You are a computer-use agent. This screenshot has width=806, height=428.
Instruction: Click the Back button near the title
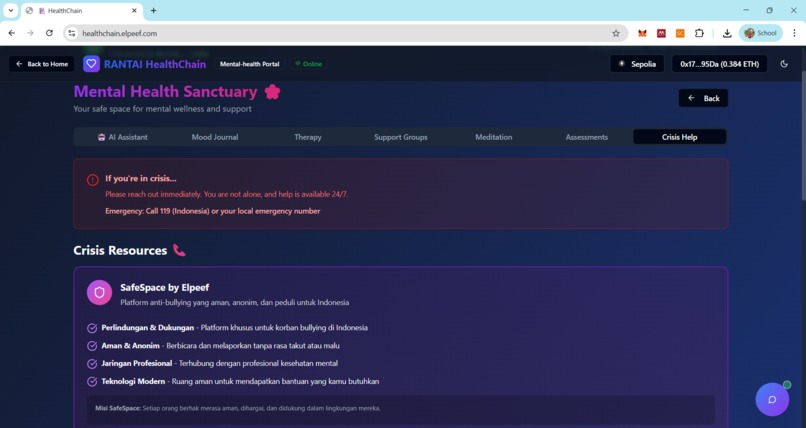coord(703,98)
